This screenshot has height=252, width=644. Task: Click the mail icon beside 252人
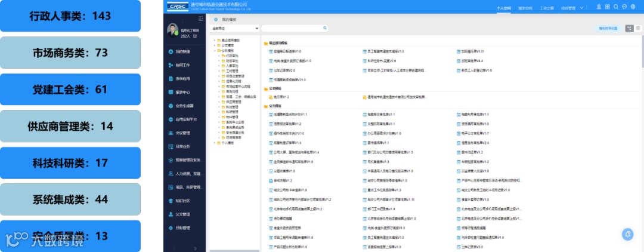tap(194, 36)
